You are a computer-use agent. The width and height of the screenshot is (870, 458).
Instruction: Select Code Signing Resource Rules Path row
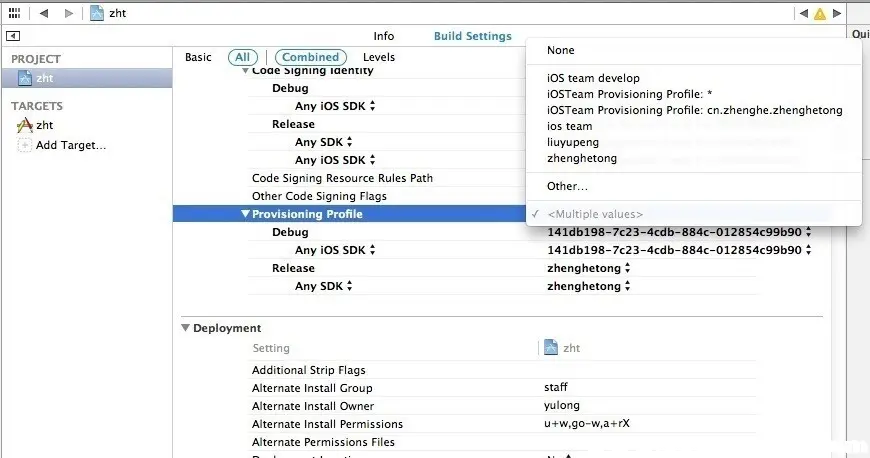click(x=342, y=178)
